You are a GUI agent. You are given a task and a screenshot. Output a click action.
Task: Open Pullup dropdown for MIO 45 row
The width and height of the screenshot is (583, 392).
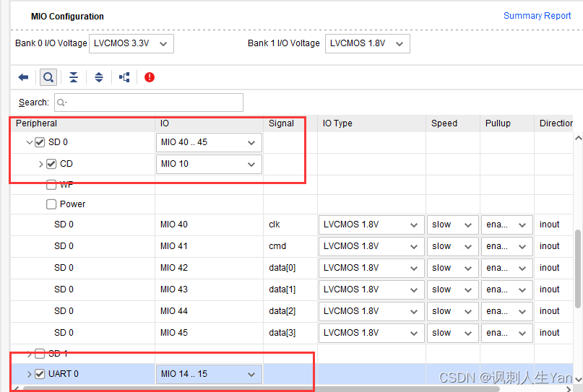[x=506, y=333]
